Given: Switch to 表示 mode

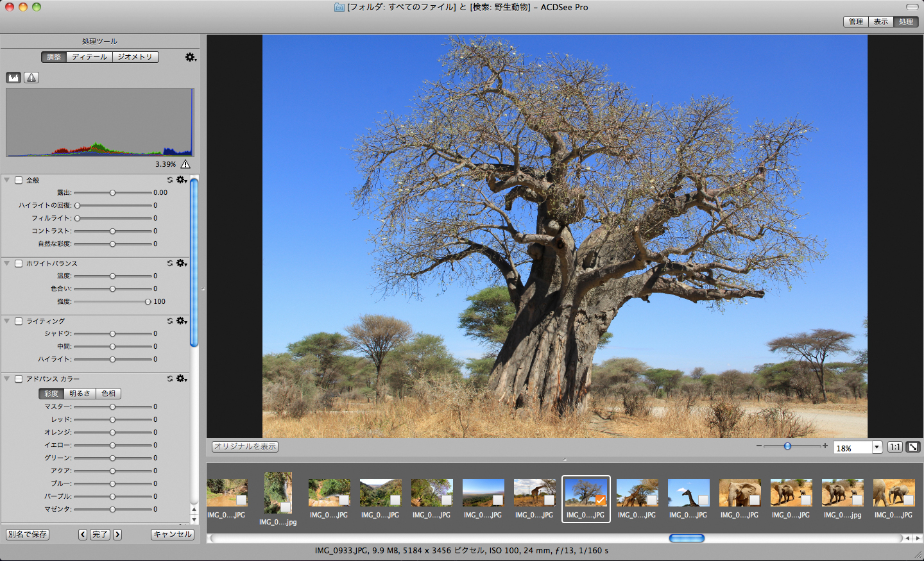Looking at the screenshot, I should pyautogui.click(x=881, y=22).
